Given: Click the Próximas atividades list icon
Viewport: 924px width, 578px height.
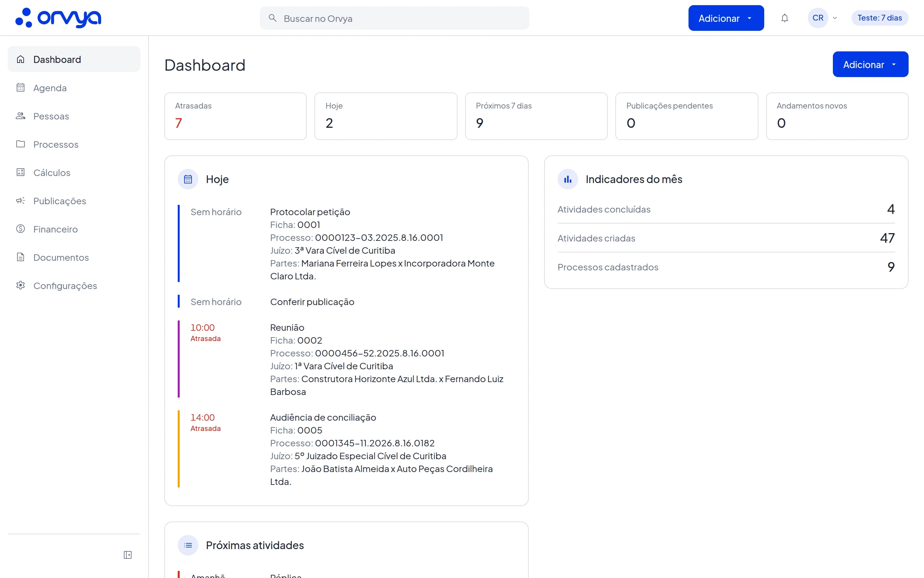Looking at the screenshot, I should pyautogui.click(x=188, y=545).
